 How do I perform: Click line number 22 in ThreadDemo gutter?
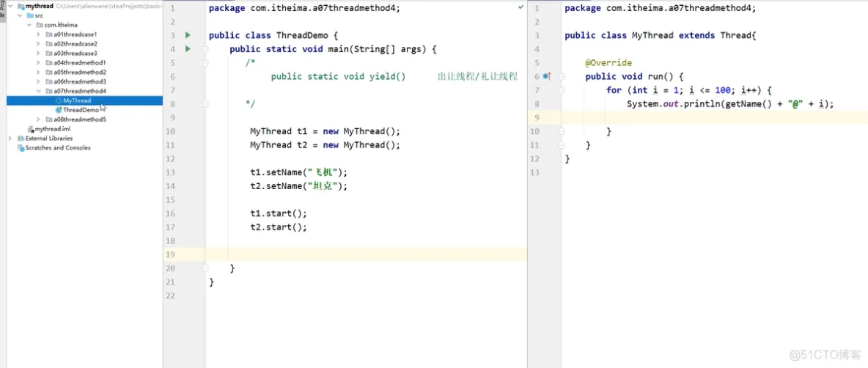171,296
